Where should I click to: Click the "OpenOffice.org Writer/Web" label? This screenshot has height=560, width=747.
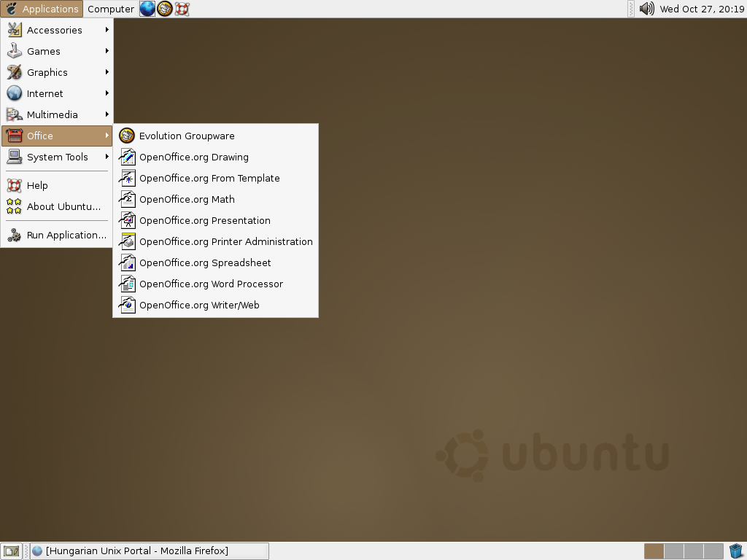click(x=199, y=306)
